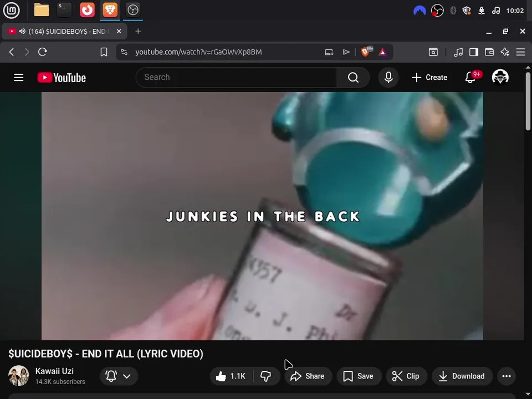Viewport: 532px width, 399px height.
Task: Click the video title text
Action: (106, 354)
